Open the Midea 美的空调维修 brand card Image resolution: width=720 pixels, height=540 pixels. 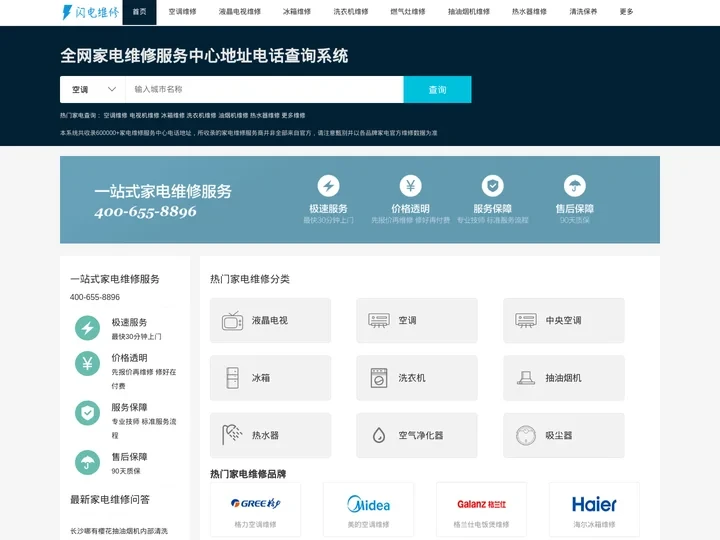pyautogui.click(x=368, y=510)
